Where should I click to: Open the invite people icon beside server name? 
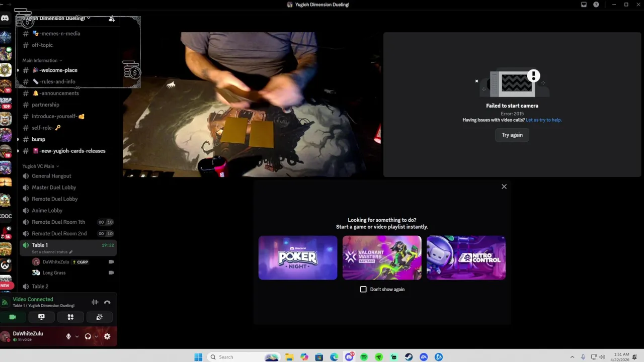pyautogui.click(x=112, y=19)
